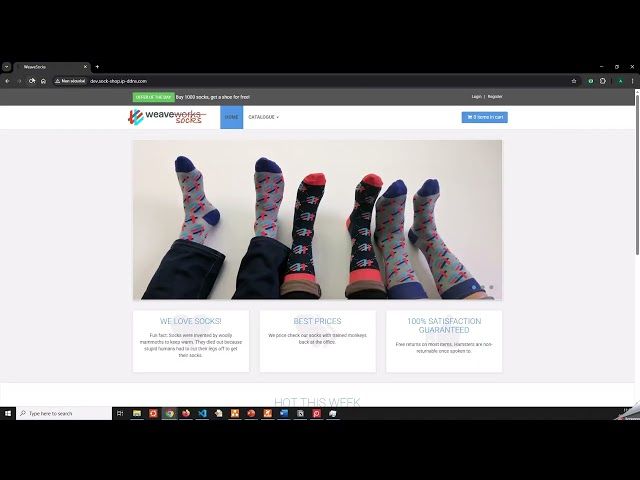The width and height of the screenshot is (640, 480).
Task: Click the not secure warning badge
Action: [70, 81]
